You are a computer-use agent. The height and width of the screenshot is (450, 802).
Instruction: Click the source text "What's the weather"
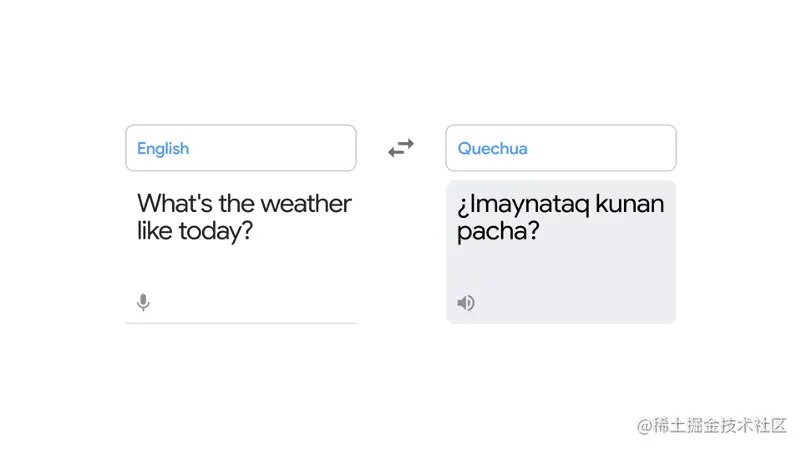pyautogui.click(x=244, y=204)
